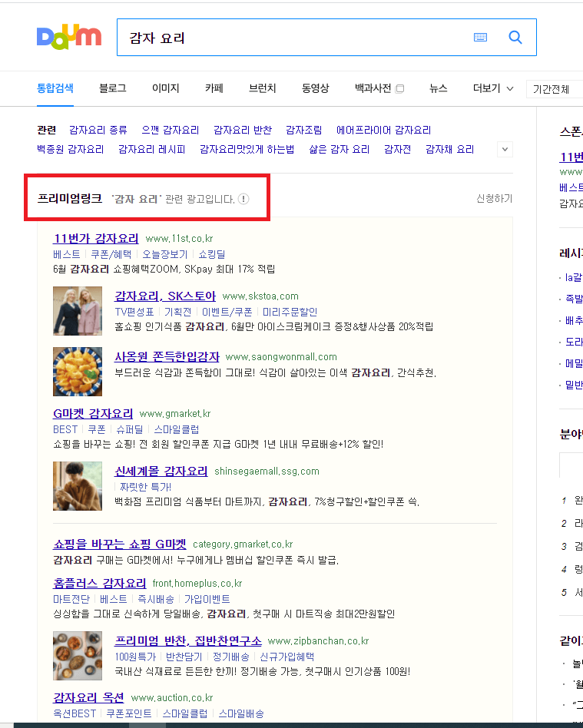Click related search 삶은 감자 요리
This screenshot has width=583, height=728.
[339, 150]
